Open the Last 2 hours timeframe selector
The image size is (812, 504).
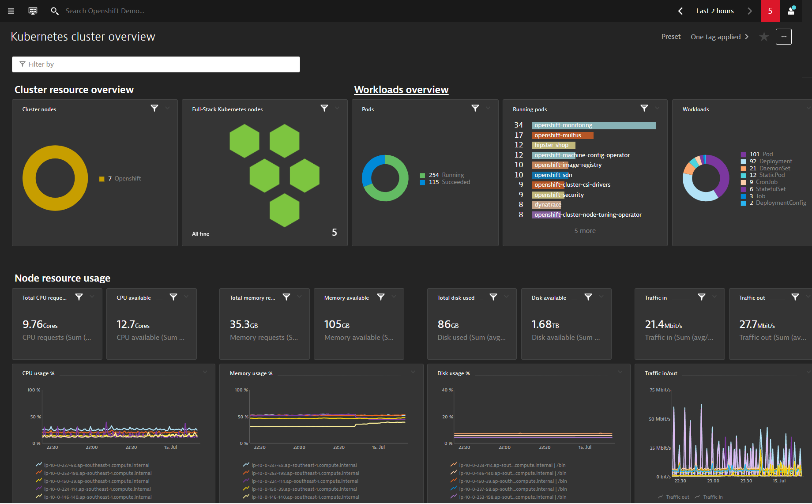pyautogui.click(x=715, y=11)
